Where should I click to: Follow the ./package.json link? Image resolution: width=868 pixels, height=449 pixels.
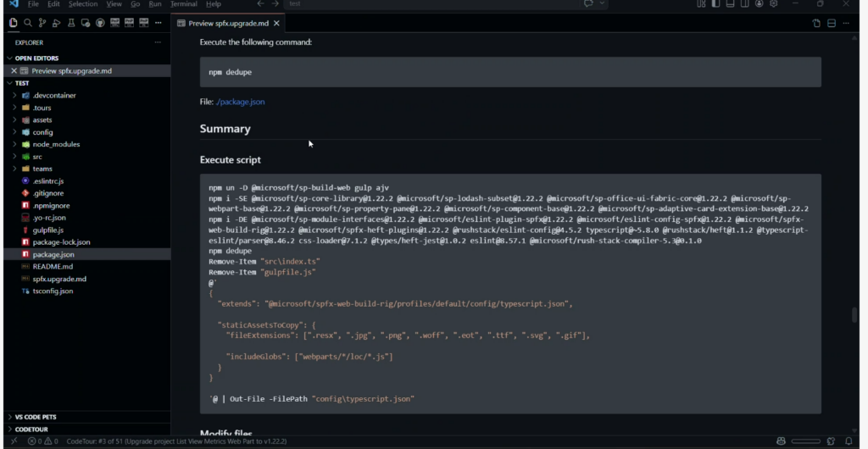click(240, 102)
